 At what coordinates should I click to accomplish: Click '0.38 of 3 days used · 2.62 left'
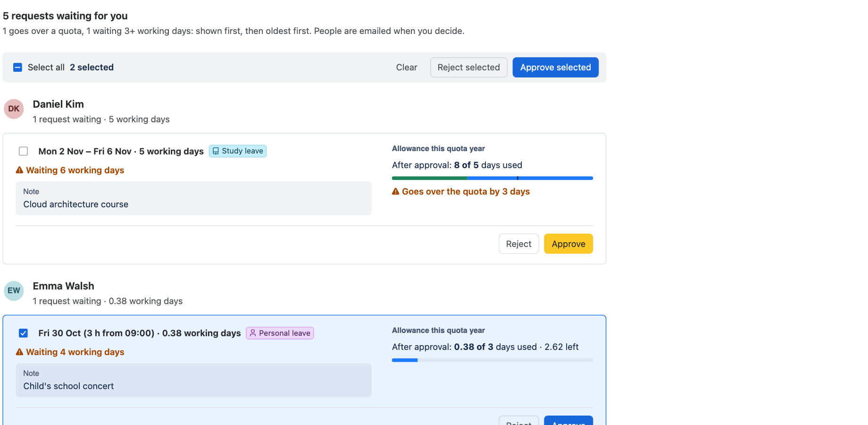click(517, 347)
